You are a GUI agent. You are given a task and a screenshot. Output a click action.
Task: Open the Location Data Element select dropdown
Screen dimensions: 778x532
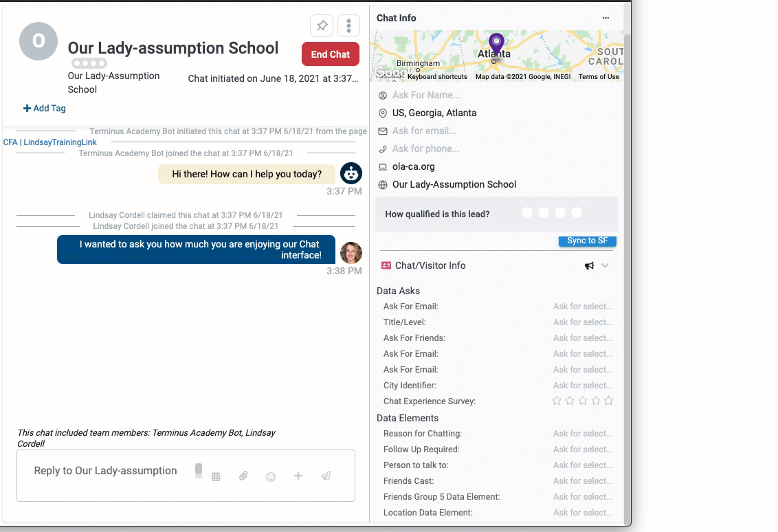(583, 513)
